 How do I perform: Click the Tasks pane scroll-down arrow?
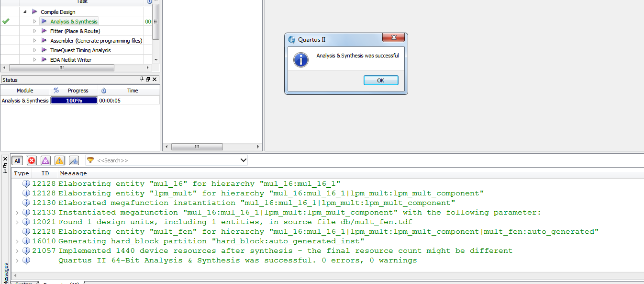[x=155, y=60]
